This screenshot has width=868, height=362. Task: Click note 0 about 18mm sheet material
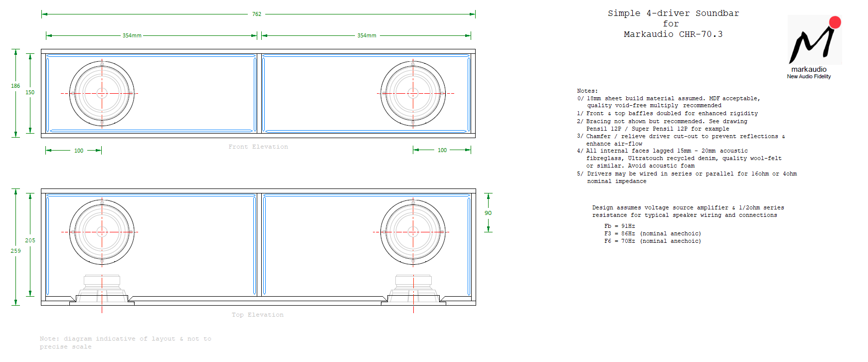pyautogui.click(x=669, y=102)
